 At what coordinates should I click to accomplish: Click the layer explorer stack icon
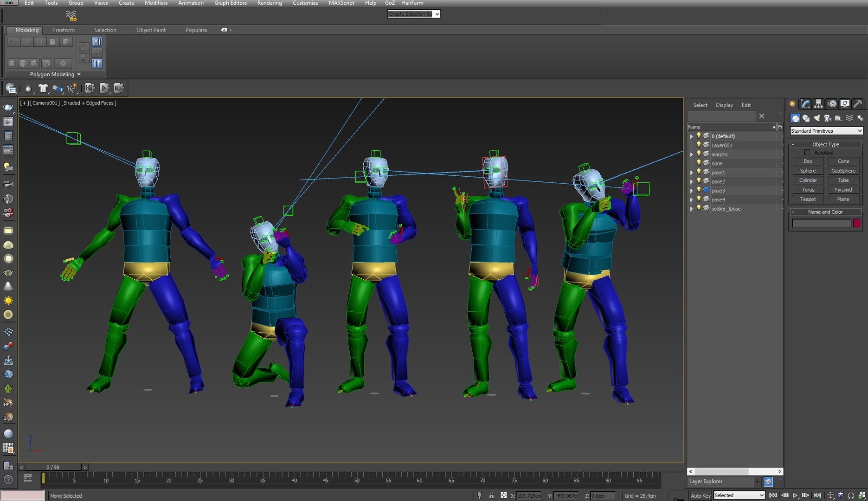tap(768, 482)
